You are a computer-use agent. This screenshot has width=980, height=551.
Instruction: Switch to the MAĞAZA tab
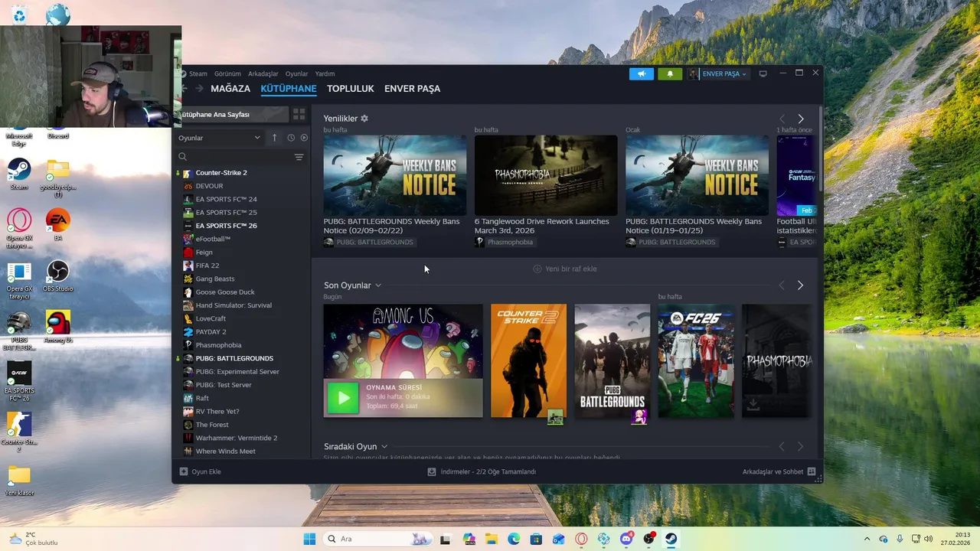pos(230,89)
